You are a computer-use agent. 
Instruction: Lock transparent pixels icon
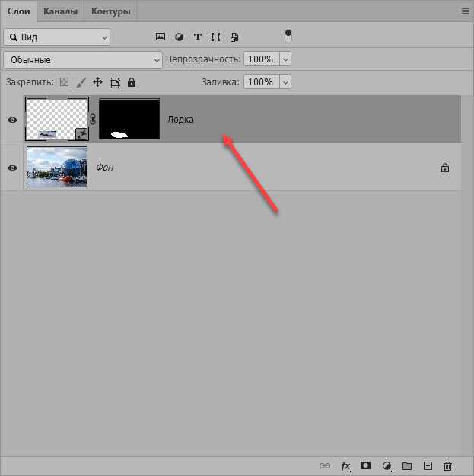pos(65,82)
